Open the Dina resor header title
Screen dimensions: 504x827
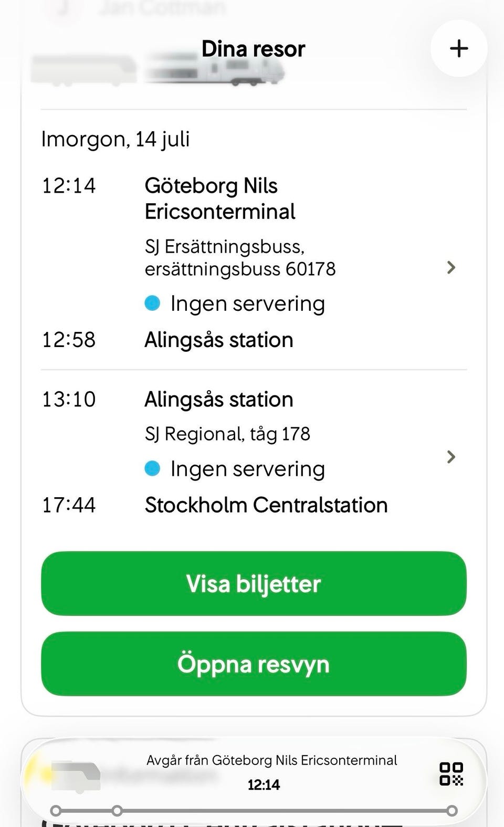click(x=253, y=49)
